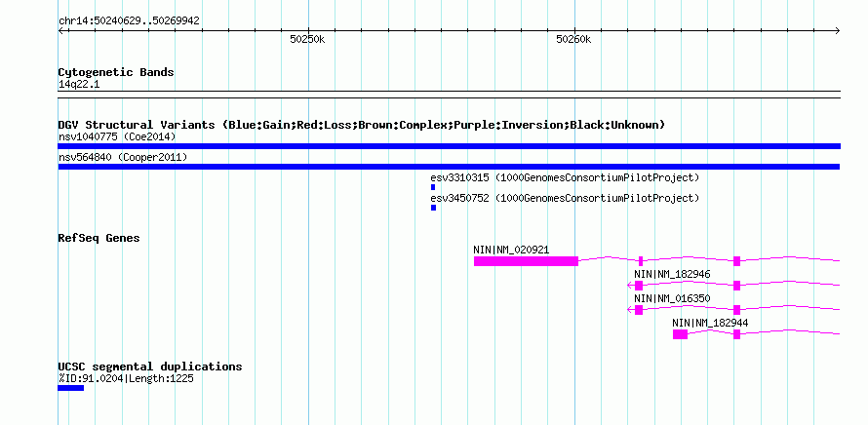Select the segmental duplication blue bar
Viewport: 868px width, 425px height.
pyautogui.click(x=71, y=388)
